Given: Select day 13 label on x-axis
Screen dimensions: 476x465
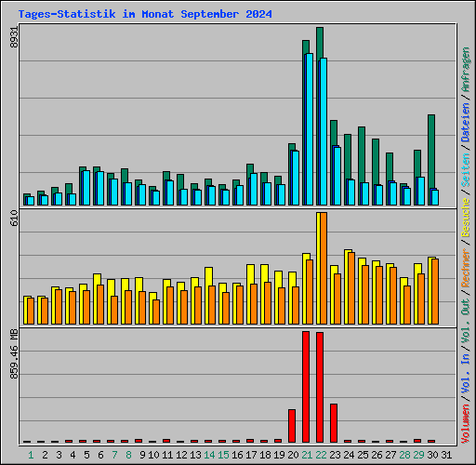Looking at the screenshot, I should tap(195, 455).
